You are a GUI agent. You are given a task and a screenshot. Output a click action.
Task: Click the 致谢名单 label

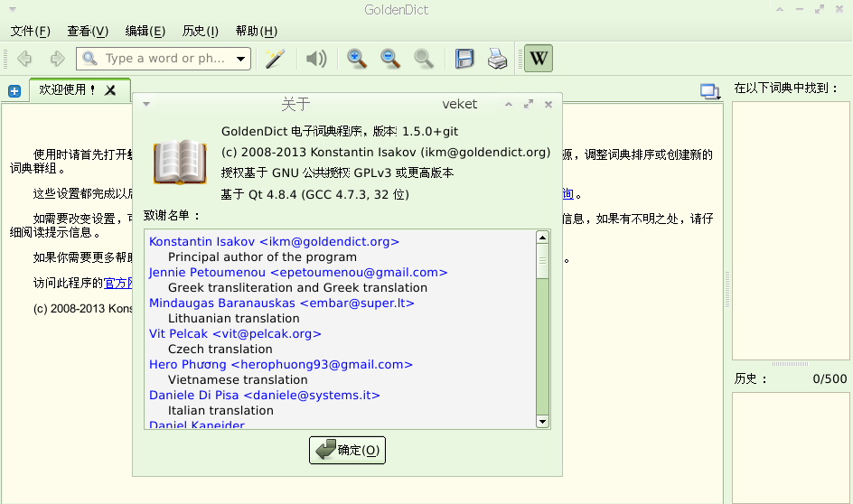(x=172, y=215)
